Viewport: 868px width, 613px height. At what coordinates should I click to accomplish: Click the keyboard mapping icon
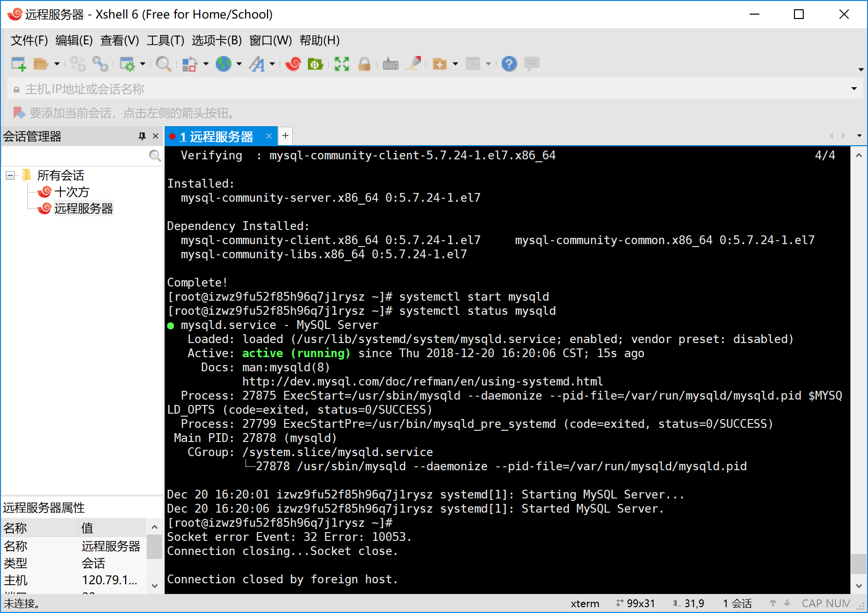[x=391, y=64]
